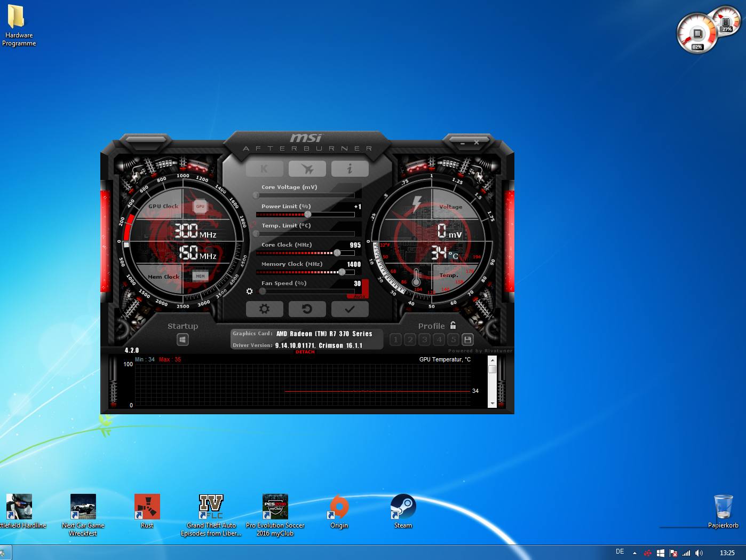This screenshot has width=746, height=560.
Task: Open Hardware Programme desktop folder
Action: tap(19, 26)
